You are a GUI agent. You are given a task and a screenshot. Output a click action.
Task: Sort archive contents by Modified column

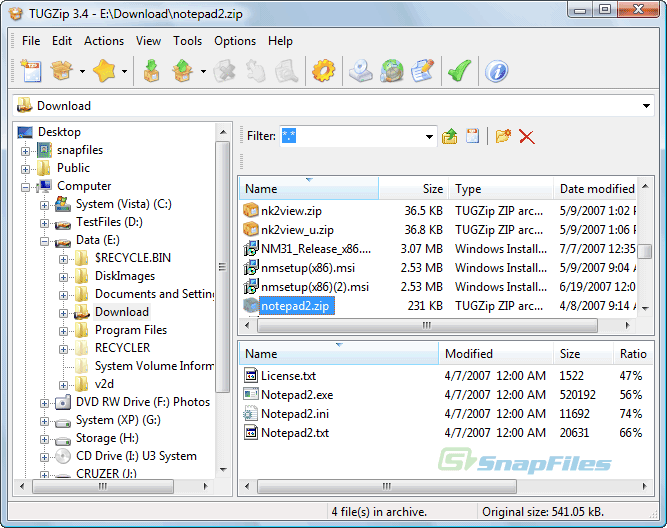coord(496,354)
